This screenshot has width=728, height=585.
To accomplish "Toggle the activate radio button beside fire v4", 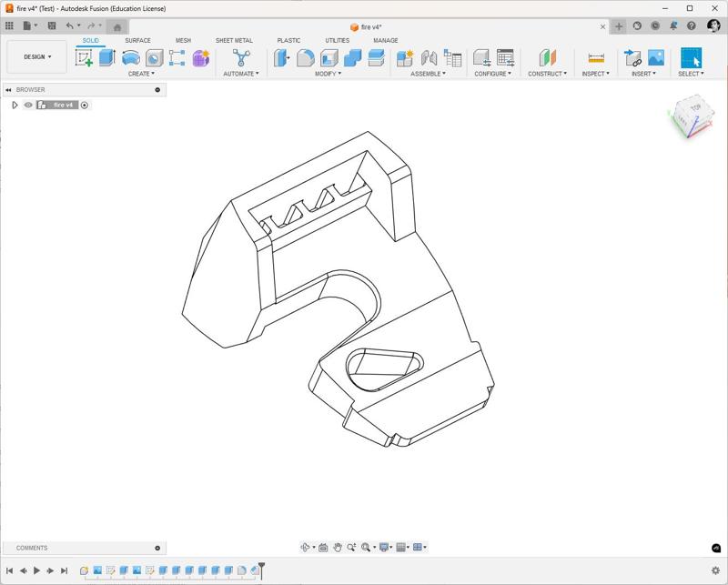I will point(85,105).
